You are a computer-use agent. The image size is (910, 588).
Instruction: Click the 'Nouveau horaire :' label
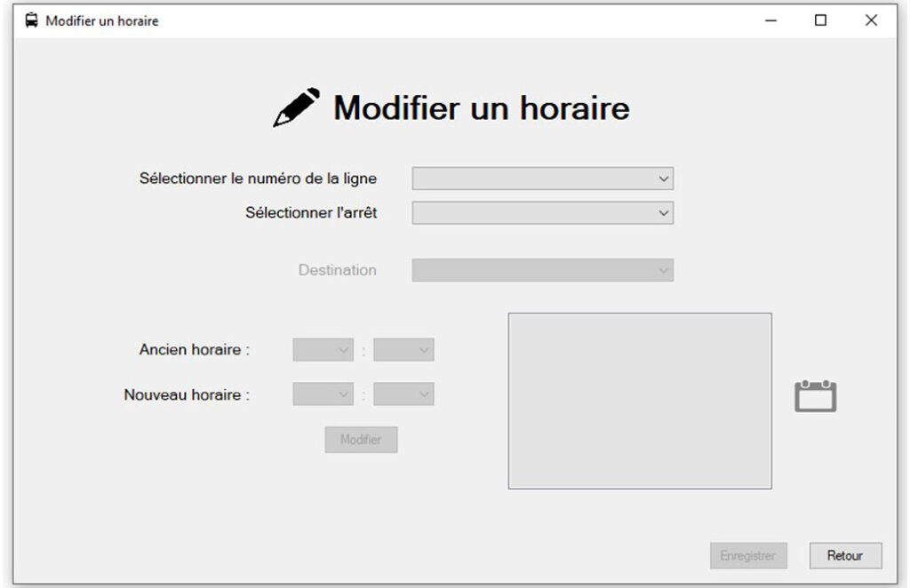coord(187,395)
